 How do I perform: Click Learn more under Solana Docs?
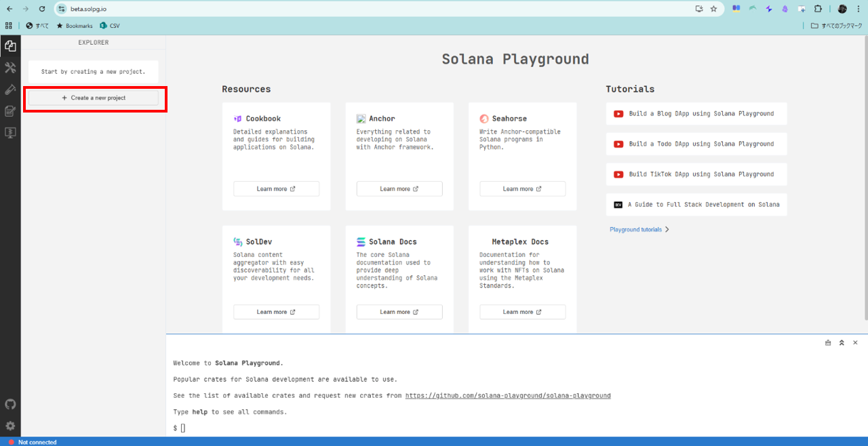point(399,312)
